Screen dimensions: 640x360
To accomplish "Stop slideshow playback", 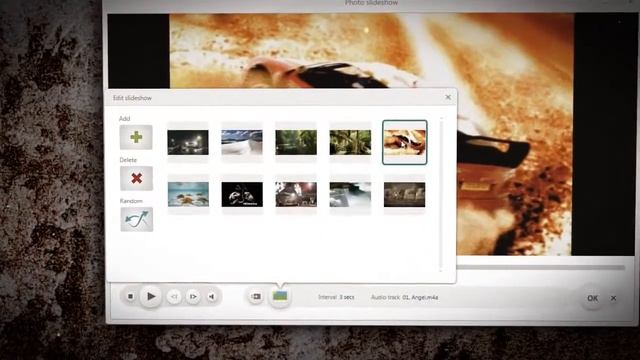I will [x=130, y=296].
